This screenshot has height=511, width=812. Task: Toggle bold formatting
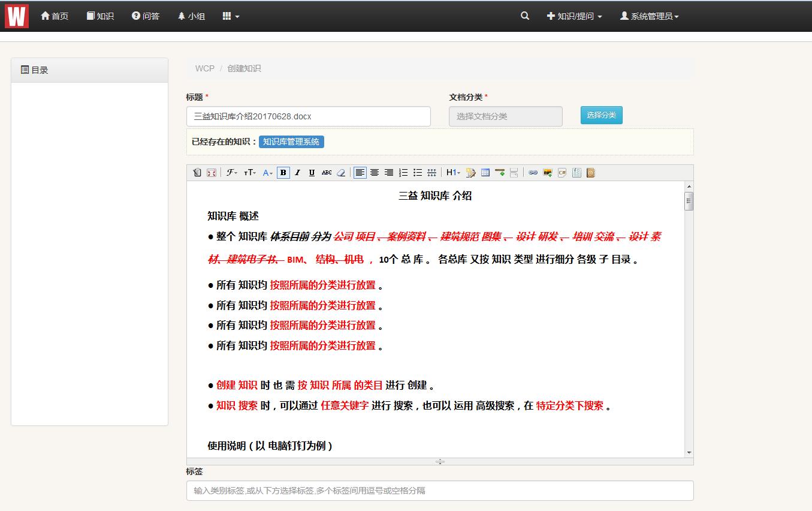click(x=283, y=173)
